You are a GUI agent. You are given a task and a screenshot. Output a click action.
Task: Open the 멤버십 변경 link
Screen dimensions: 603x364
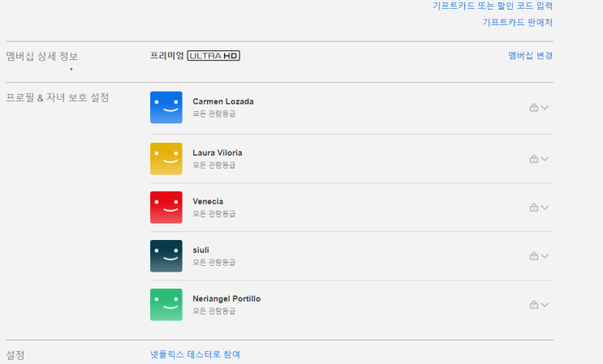530,56
